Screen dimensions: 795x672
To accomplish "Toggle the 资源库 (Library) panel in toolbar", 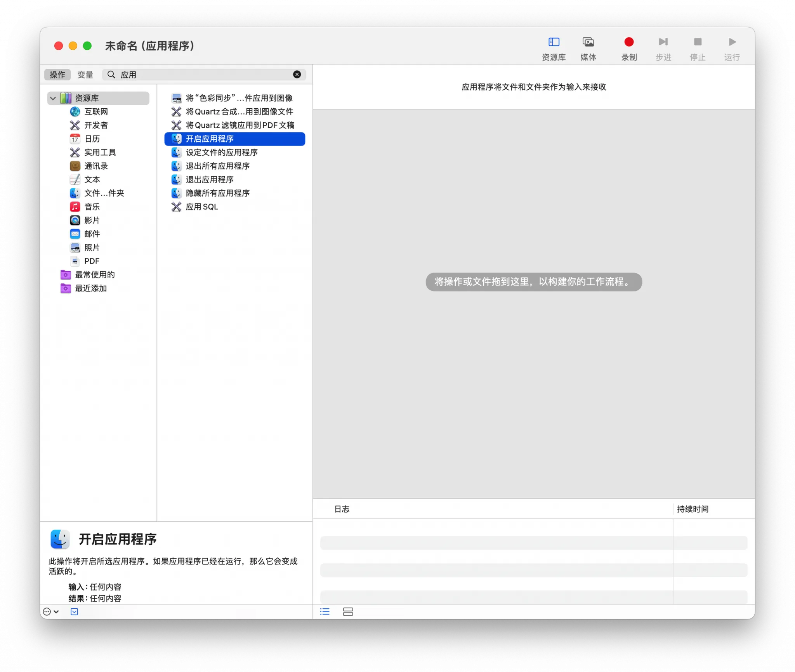I will (x=553, y=47).
